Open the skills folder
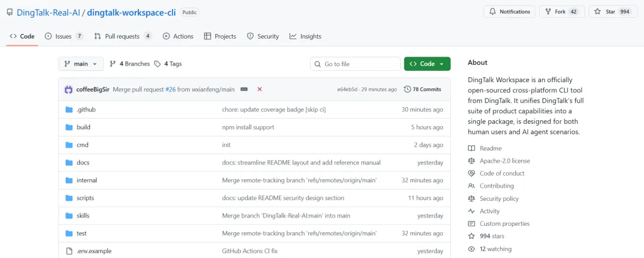The height and width of the screenshot is (258, 644). [x=83, y=215]
